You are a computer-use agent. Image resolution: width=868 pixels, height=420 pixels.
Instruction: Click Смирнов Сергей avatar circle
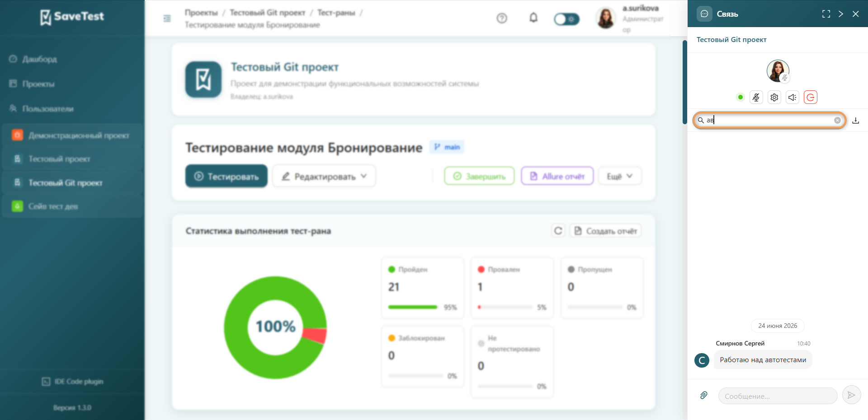pyautogui.click(x=702, y=360)
